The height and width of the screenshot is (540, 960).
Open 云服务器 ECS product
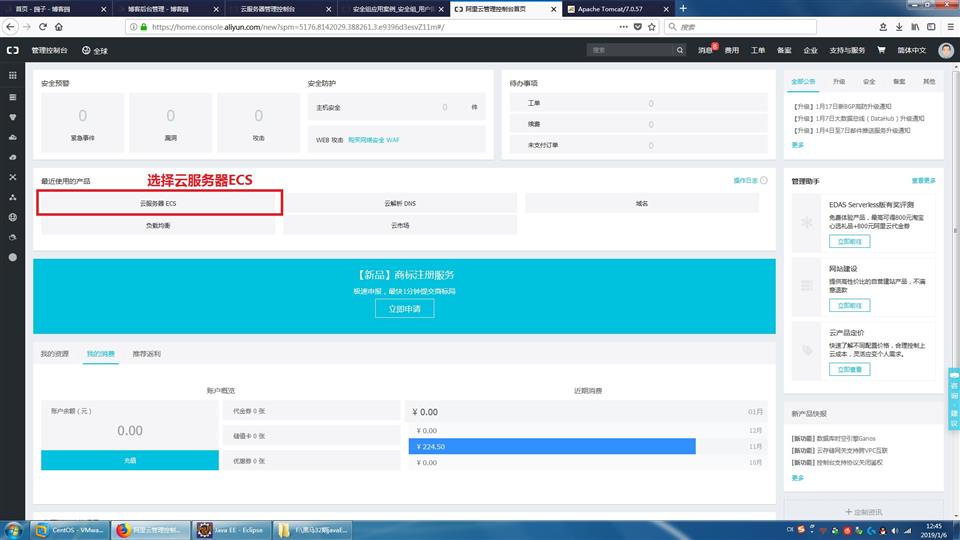pyautogui.click(x=159, y=203)
